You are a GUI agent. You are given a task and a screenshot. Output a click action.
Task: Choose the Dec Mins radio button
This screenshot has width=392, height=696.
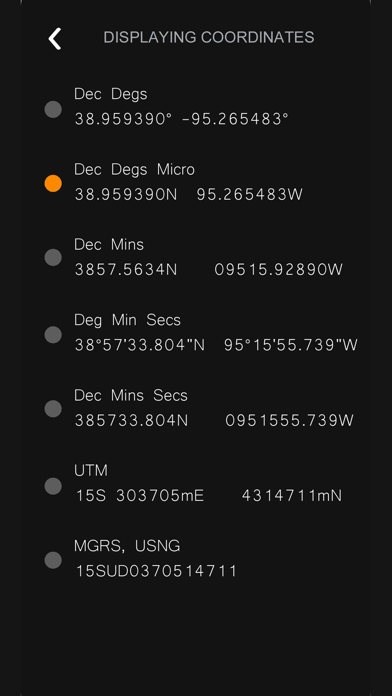point(53,257)
